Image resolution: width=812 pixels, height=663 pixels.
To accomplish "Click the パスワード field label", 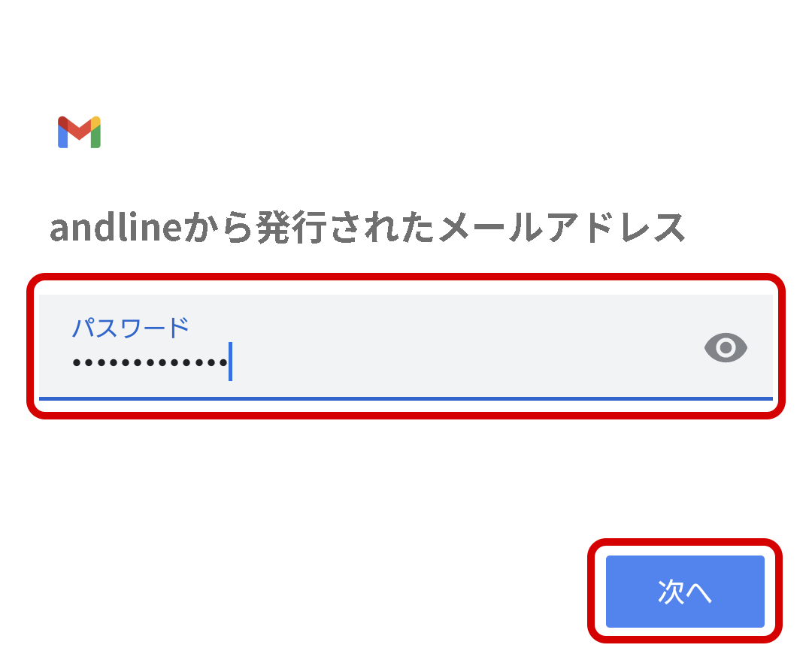I will point(130,328).
